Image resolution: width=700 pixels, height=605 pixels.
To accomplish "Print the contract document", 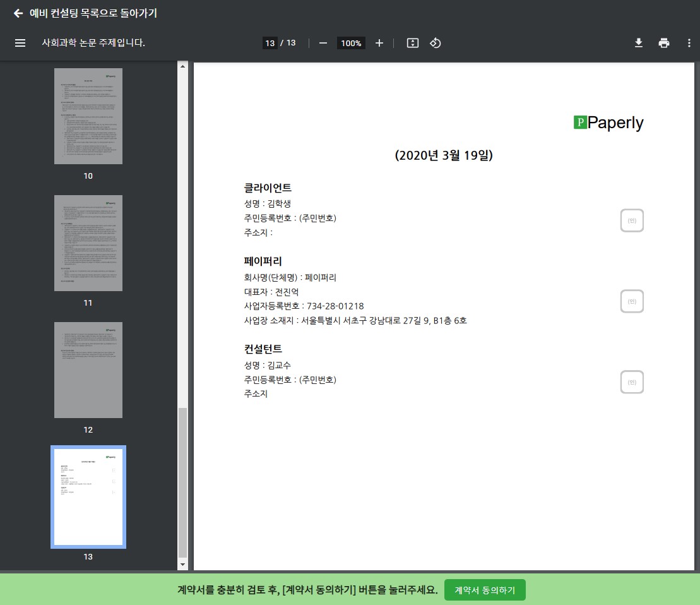I will 664,43.
